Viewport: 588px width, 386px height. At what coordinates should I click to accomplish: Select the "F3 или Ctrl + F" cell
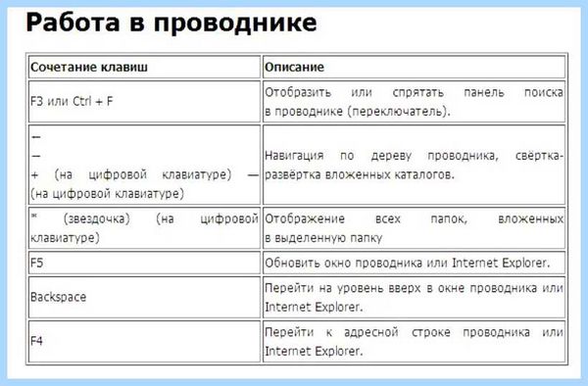[x=144, y=102]
